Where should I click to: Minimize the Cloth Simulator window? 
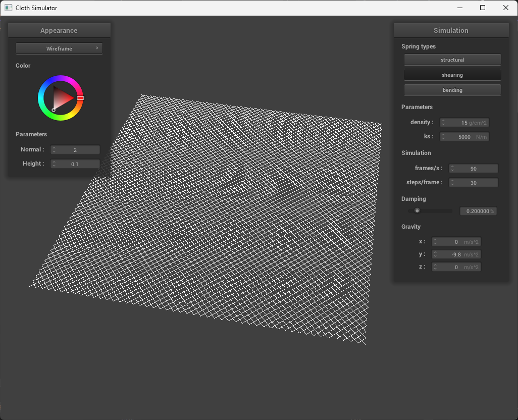click(460, 8)
